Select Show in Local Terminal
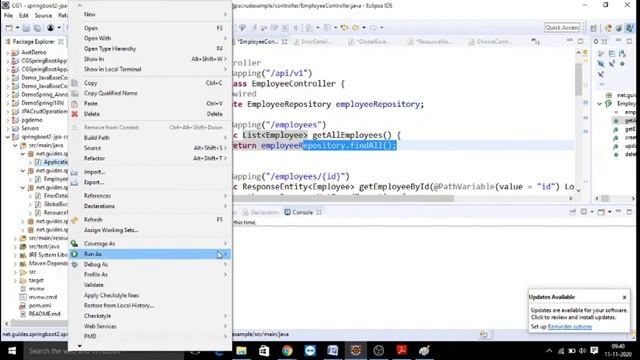640x360 pixels. click(150, 69)
